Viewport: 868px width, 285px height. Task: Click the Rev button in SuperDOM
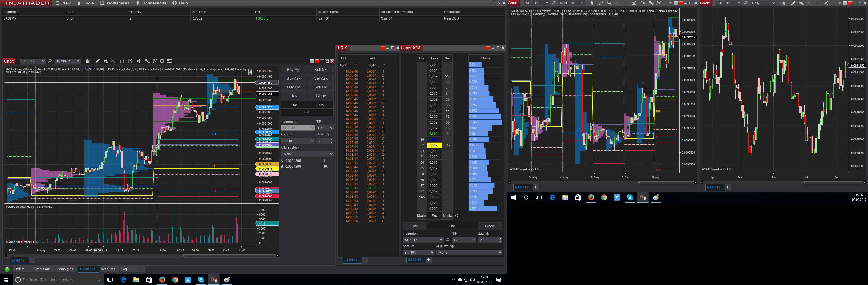[415, 226]
